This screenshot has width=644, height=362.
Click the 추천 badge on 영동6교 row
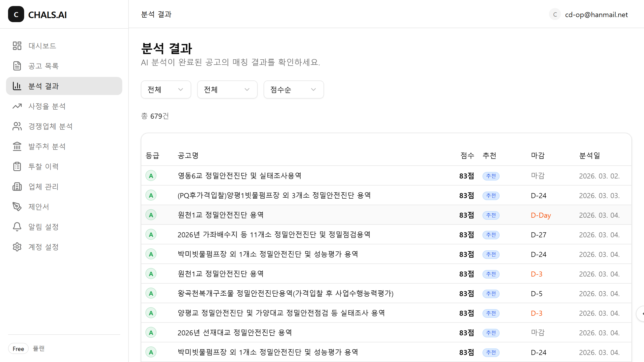tap(491, 176)
